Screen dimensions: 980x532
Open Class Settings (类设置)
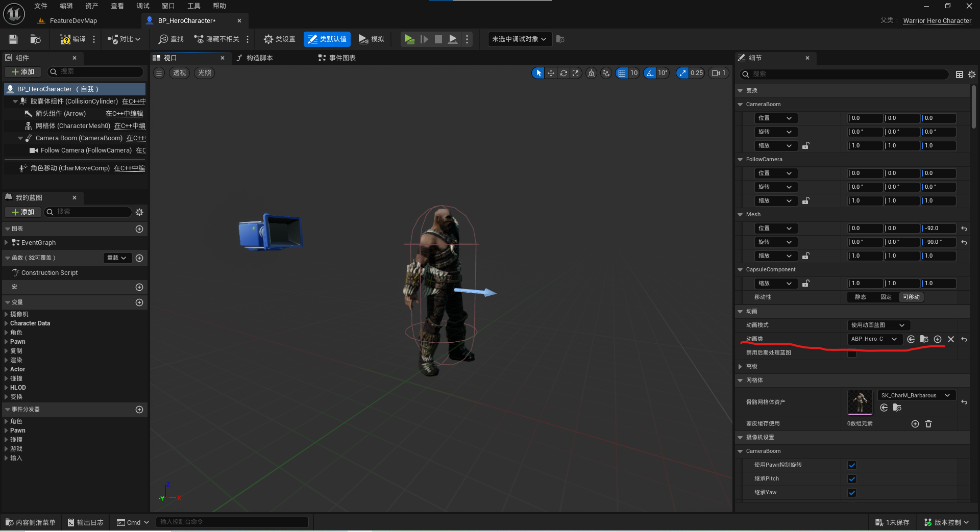(x=279, y=39)
